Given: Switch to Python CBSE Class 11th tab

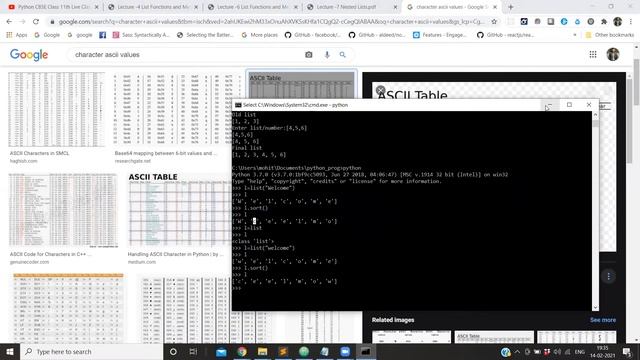Looking at the screenshot, I should tap(53, 7).
